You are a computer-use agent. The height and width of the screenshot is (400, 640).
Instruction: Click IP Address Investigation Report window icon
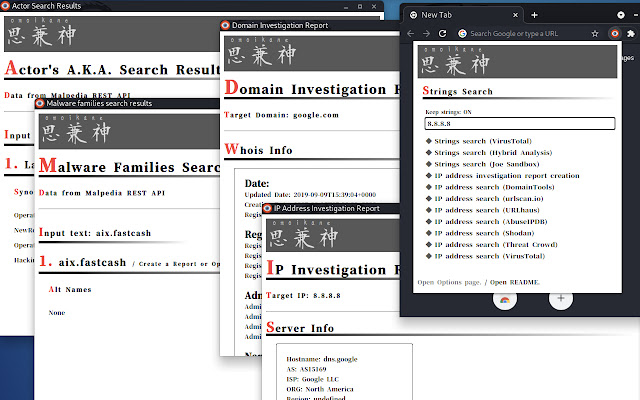267,209
